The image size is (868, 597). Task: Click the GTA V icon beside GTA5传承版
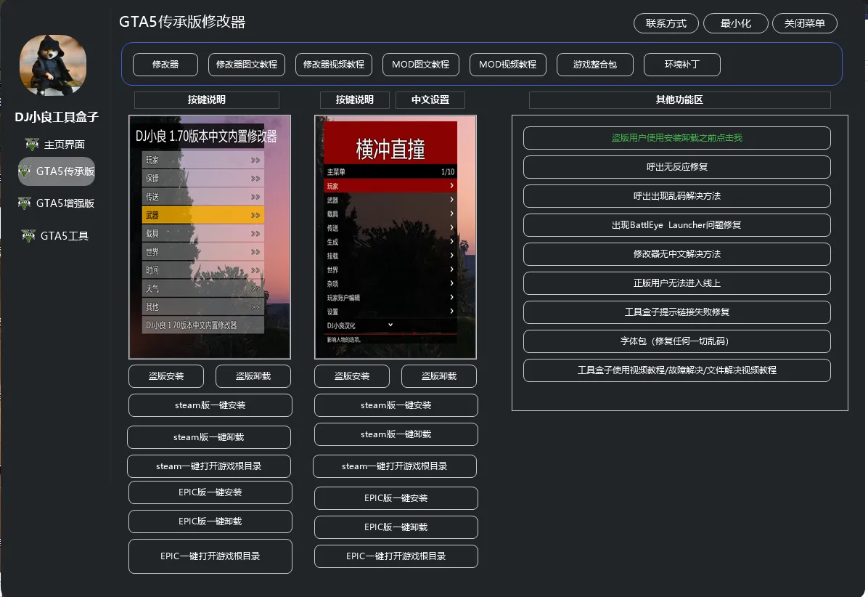25,171
